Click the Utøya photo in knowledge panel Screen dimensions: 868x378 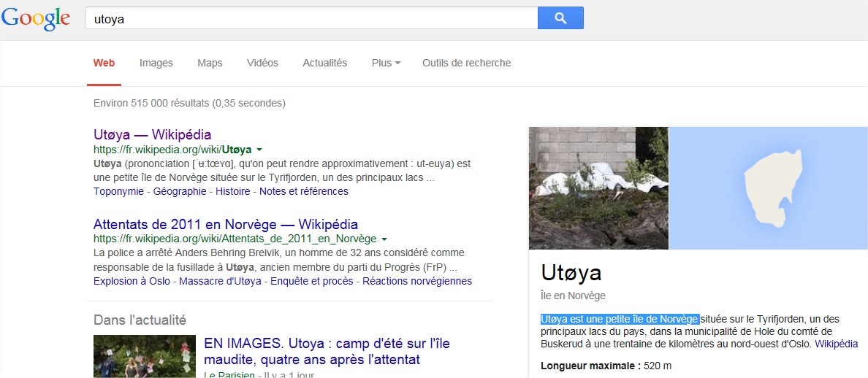[598, 188]
